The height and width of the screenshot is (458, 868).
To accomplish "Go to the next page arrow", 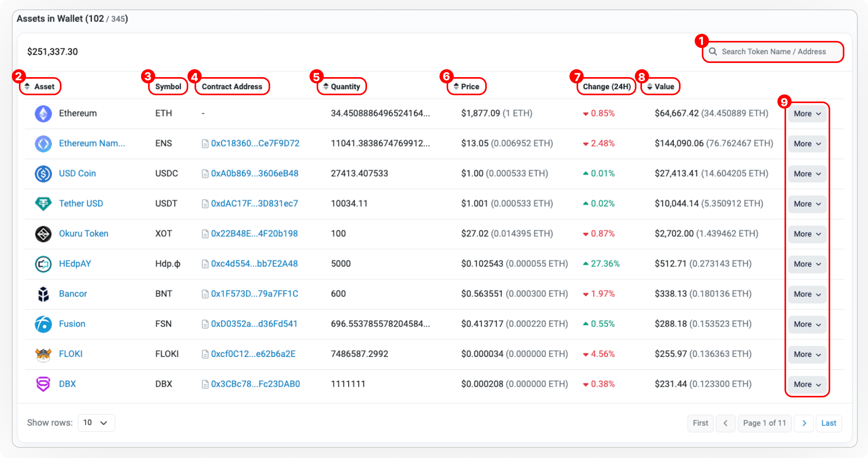I will click(x=804, y=423).
